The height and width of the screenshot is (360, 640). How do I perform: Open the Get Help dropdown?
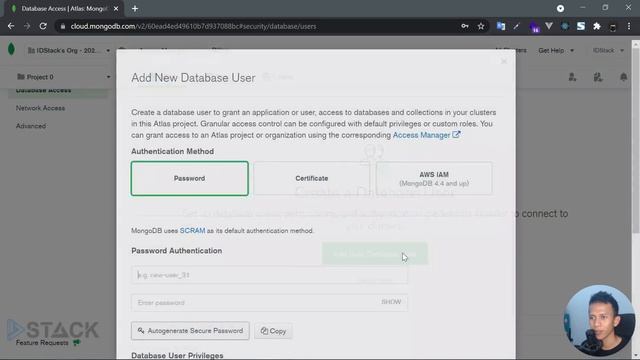[x=556, y=51]
